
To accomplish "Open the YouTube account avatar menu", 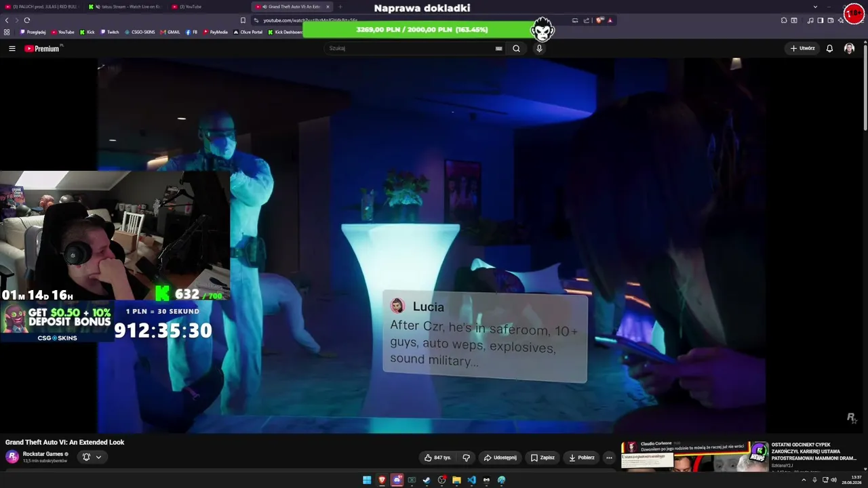I will pyautogui.click(x=849, y=49).
